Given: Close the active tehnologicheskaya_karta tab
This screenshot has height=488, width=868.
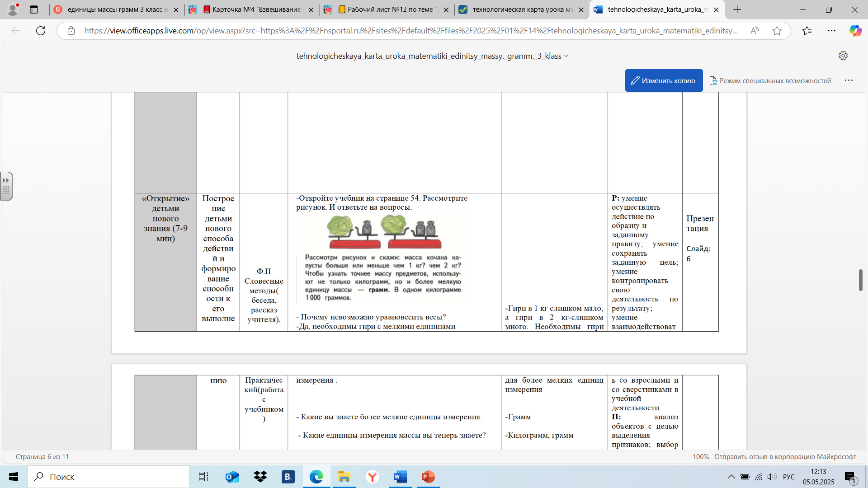Looking at the screenshot, I should [x=716, y=9].
